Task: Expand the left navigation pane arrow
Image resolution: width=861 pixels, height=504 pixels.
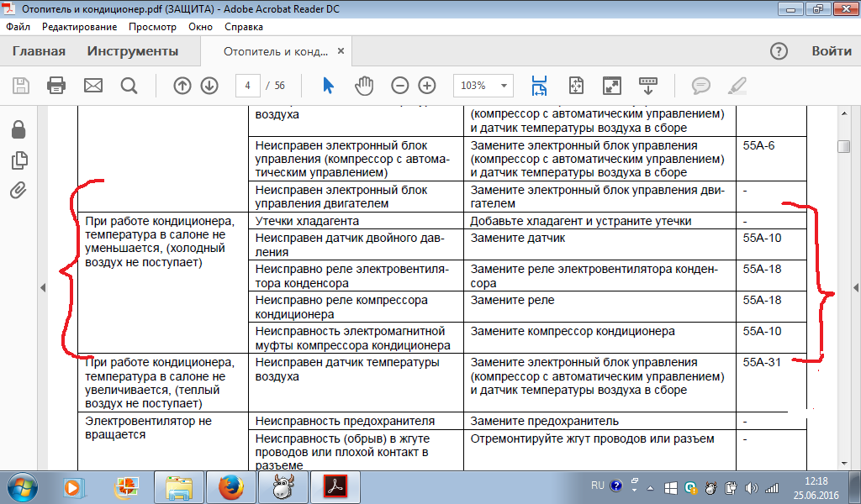Action: (43, 287)
